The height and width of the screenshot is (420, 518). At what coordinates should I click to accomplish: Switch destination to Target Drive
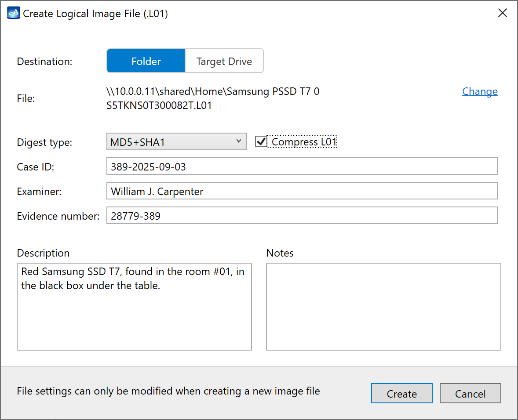(224, 61)
